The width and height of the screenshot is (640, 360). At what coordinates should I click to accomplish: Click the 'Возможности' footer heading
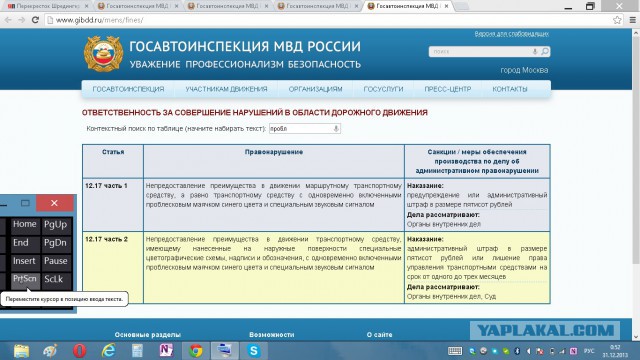pos(272,335)
